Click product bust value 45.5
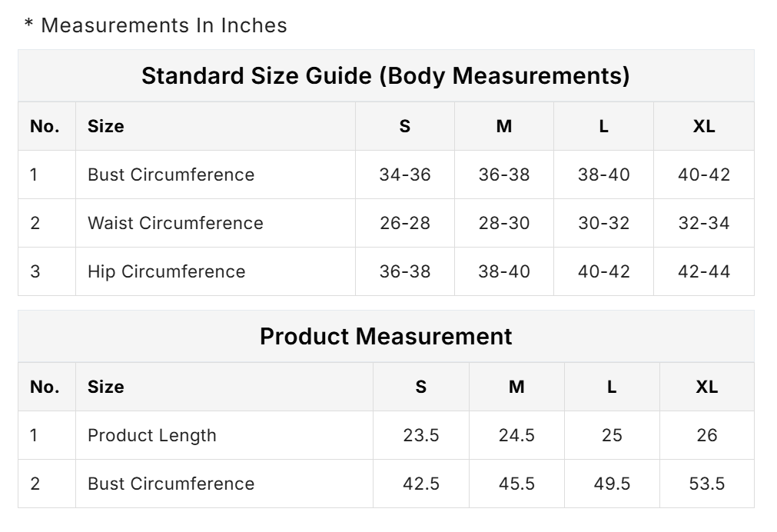777x532 pixels. (x=516, y=484)
